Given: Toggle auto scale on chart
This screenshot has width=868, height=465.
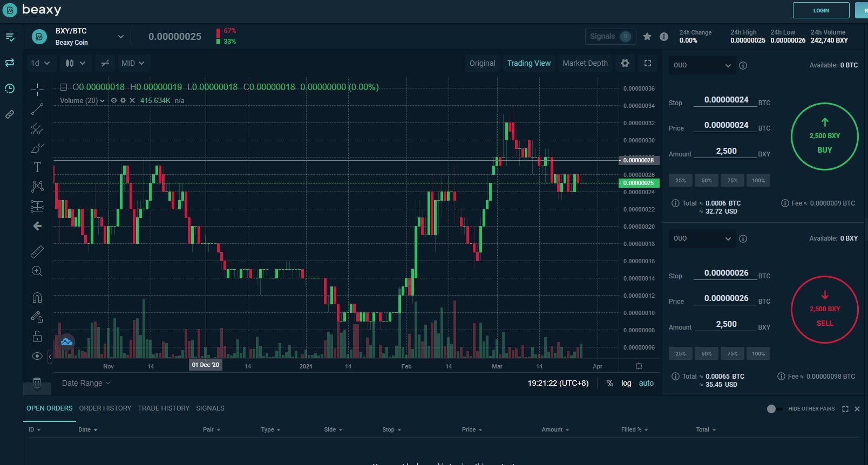Looking at the screenshot, I should click(646, 383).
